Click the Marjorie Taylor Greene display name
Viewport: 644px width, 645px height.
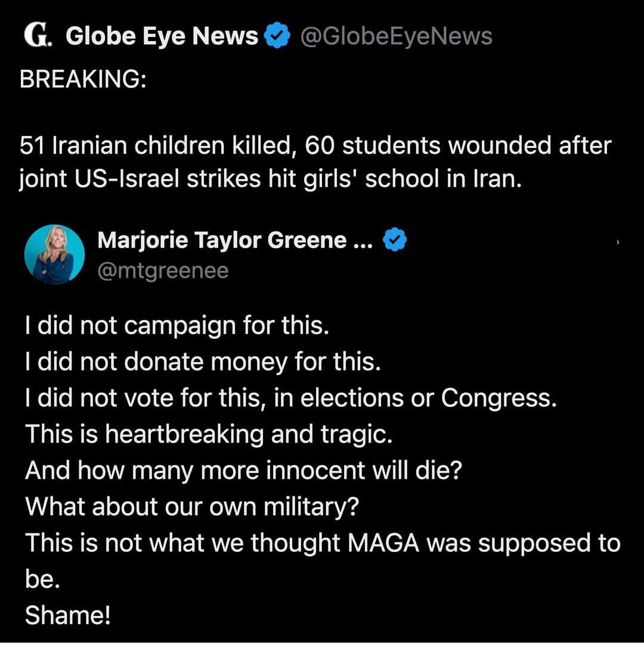pos(235,240)
